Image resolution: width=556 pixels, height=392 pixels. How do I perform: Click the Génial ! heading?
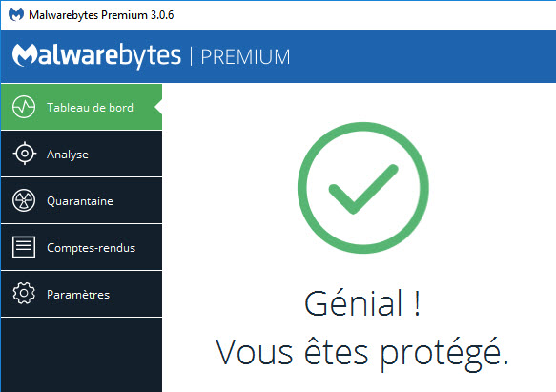362,303
